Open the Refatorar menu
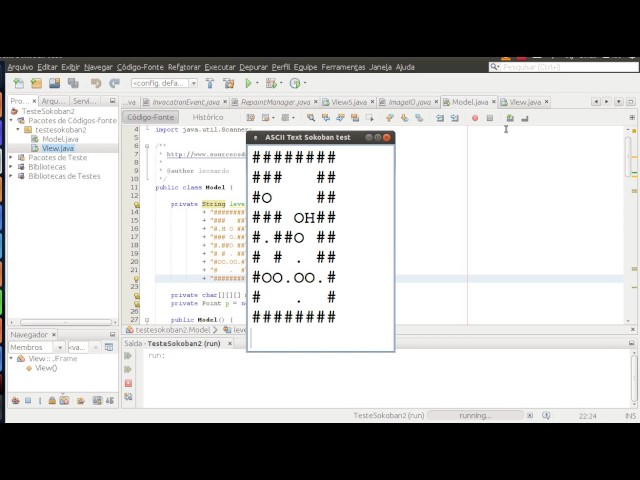Image resolution: width=640 pixels, height=480 pixels. click(184, 67)
